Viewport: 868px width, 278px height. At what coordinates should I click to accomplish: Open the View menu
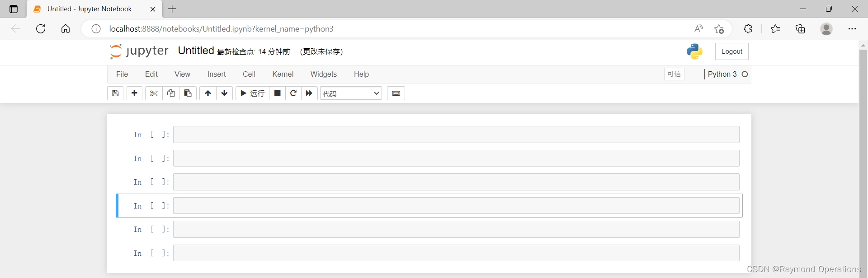click(183, 74)
